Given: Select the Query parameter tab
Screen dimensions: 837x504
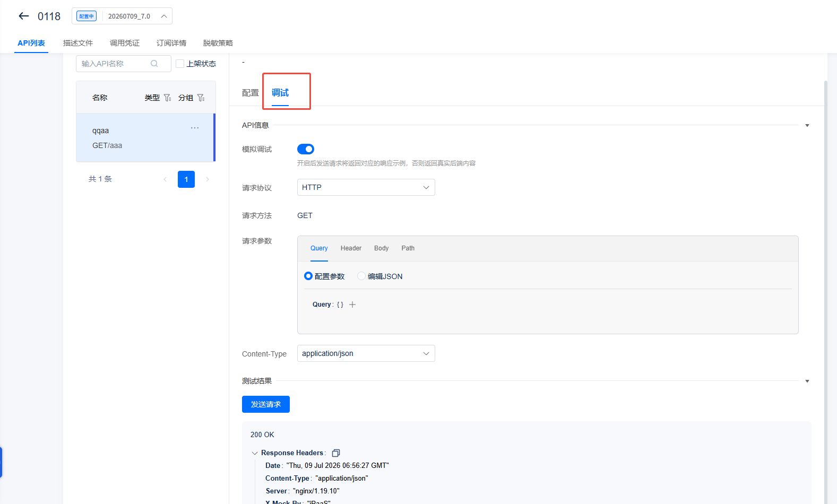Looking at the screenshot, I should click(x=319, y=248).
